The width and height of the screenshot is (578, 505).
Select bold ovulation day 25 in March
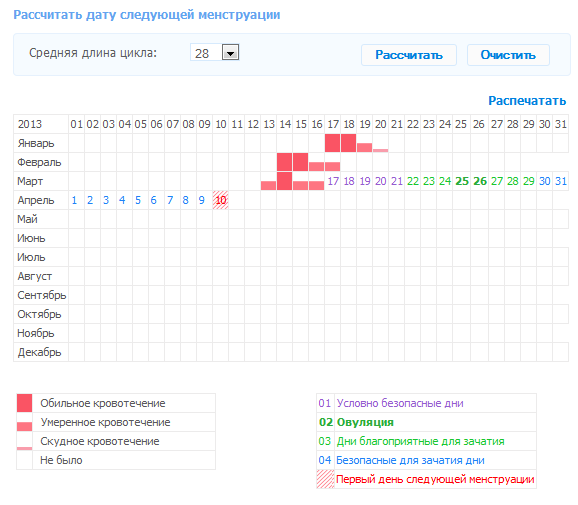[x=462, y=181]
